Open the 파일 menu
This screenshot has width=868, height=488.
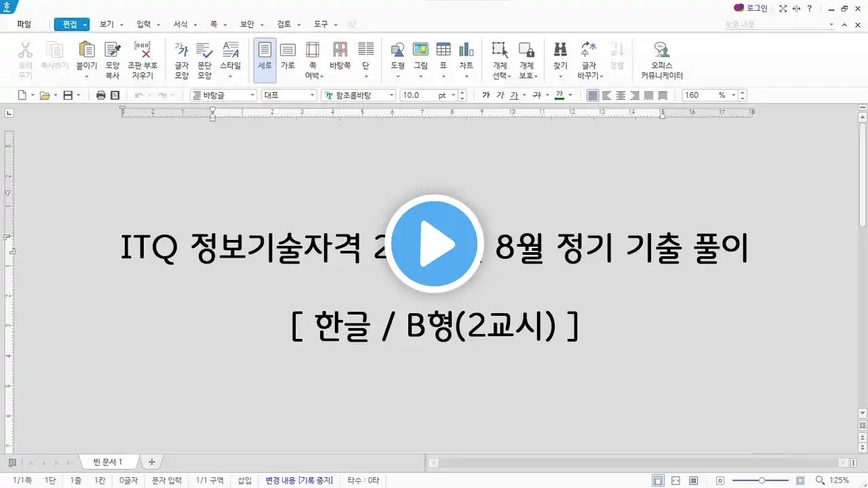24,24
